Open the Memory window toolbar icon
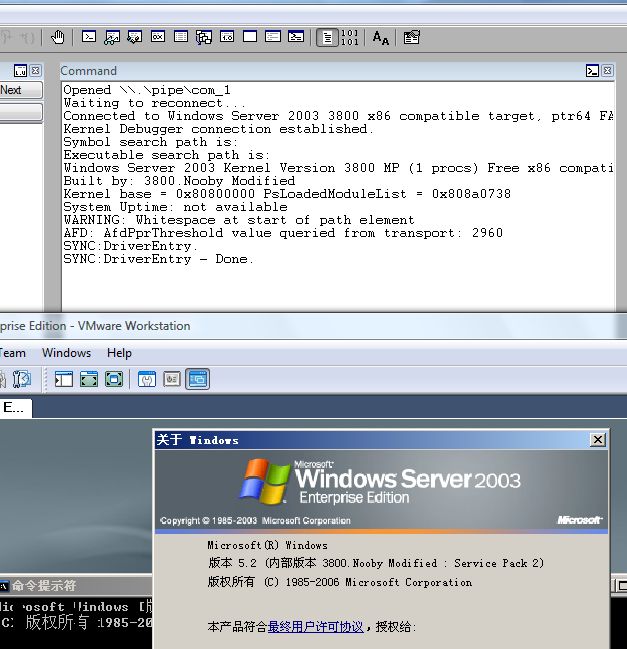Viewport: 627px width, 649px height. click(x=181, y=37)
